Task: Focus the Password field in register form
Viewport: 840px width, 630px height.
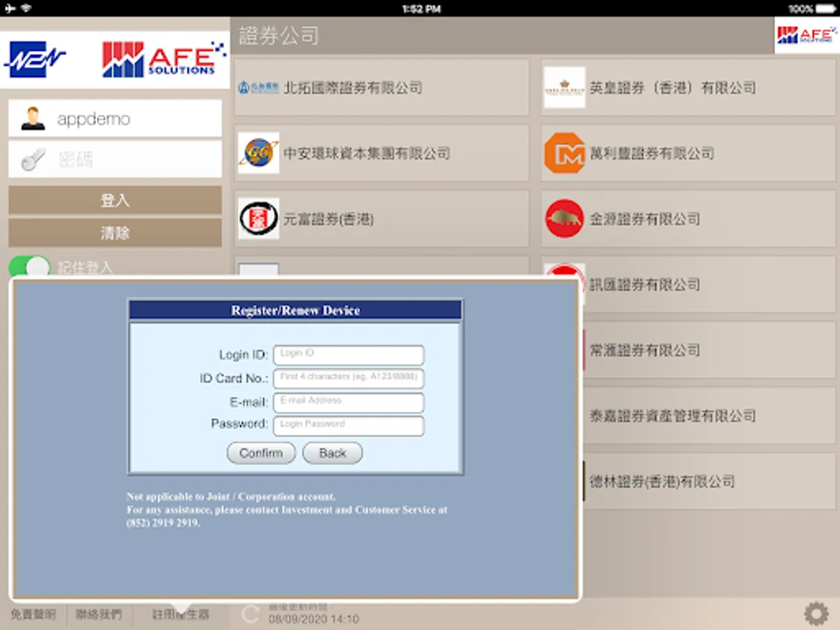Action: click(349, 426)
